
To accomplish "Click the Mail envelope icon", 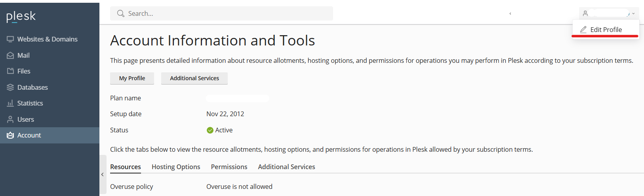I will 10,55.
